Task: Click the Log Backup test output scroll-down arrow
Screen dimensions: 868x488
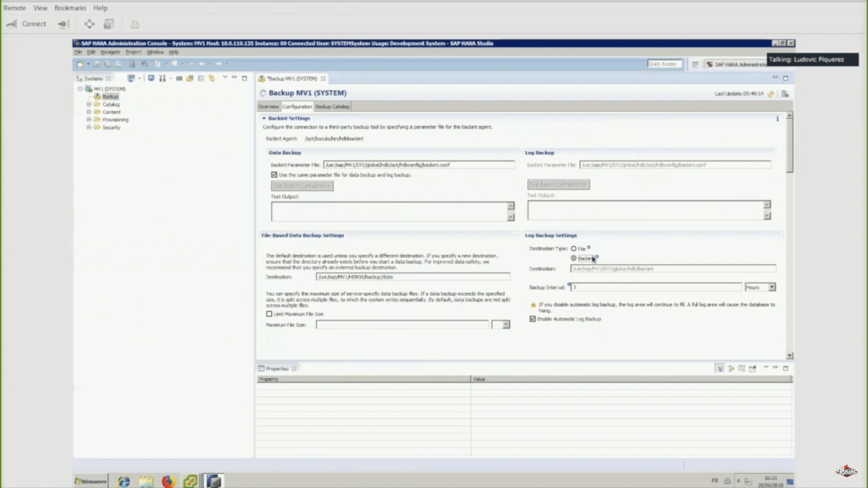Action: [767, 216]
